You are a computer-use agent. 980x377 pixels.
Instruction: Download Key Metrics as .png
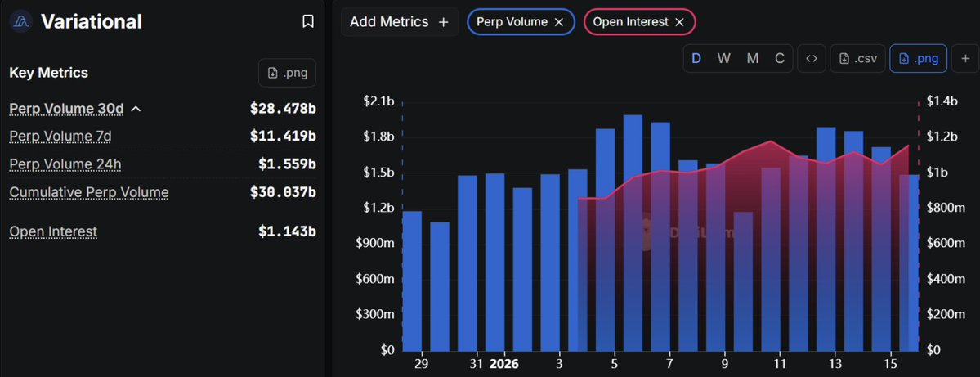[288, 73]
